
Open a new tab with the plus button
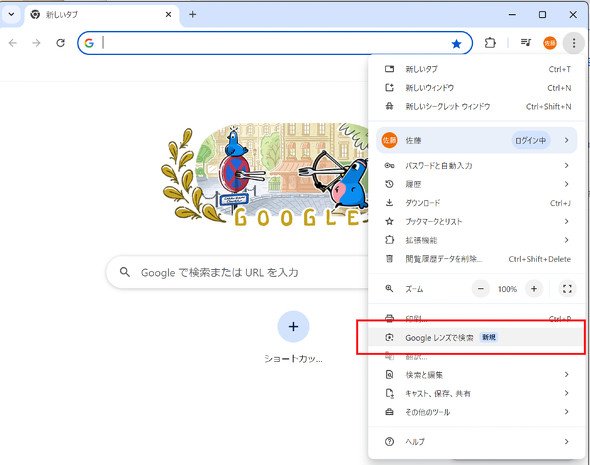click(x=193, y=15)
